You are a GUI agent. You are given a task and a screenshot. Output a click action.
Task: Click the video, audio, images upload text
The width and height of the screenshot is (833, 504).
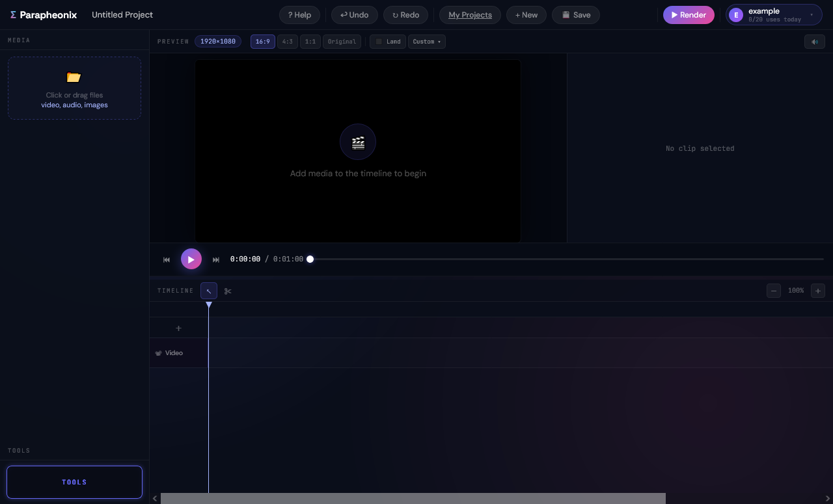coord(74,105)
